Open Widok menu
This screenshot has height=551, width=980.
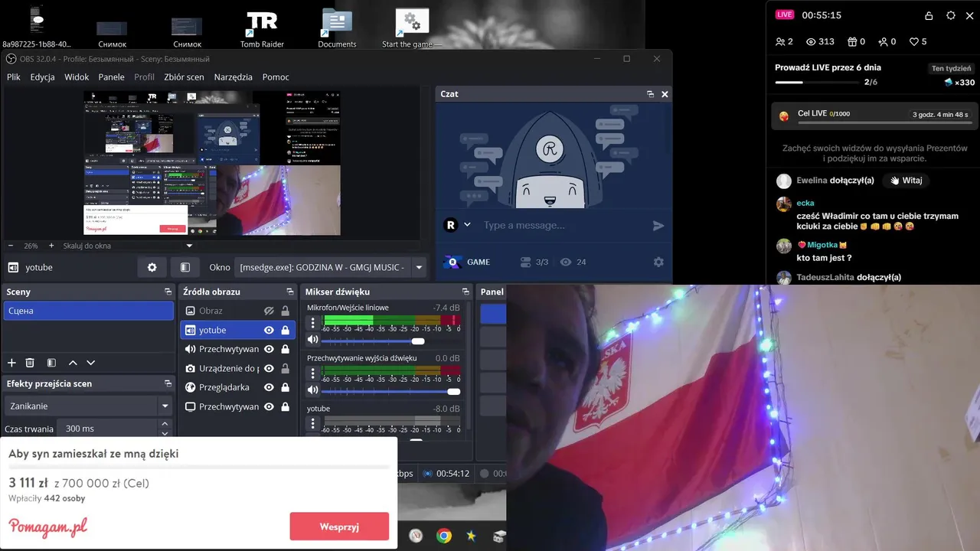pyautogui.click(x=77, y=77)
